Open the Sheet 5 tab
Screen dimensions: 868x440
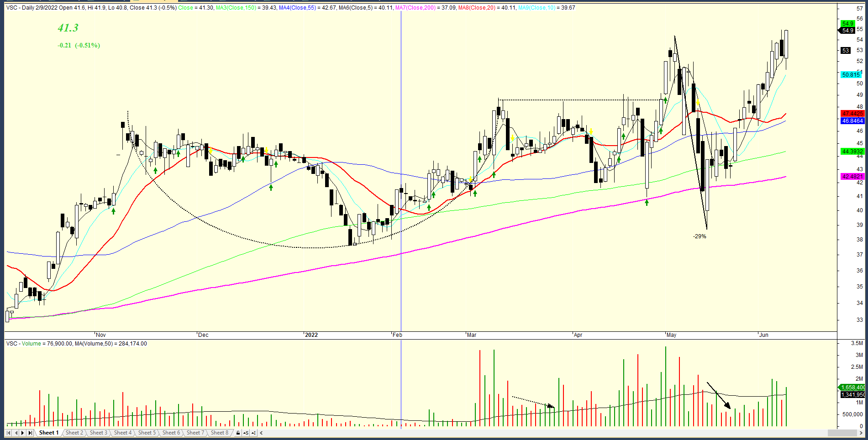pyautogui.click(x=147, y=433)
